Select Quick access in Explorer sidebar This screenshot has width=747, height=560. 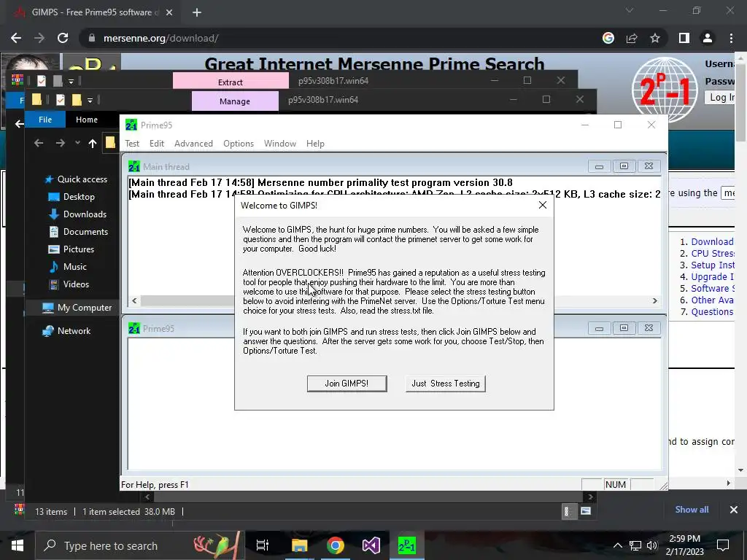click(76, 179)
